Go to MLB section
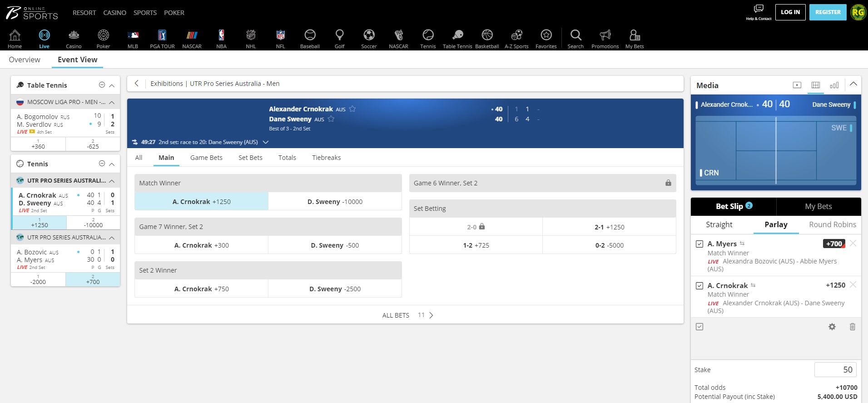Screen dimensions: 868x403 133,39
